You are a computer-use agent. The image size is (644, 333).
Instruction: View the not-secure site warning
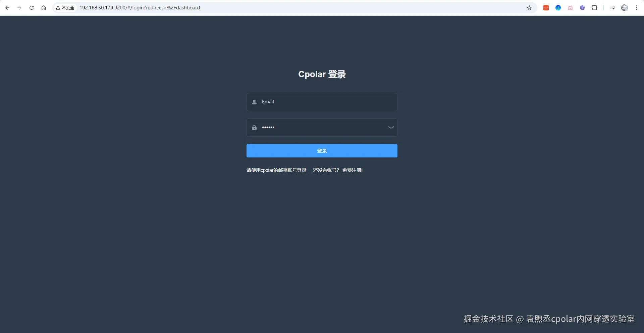coord(65,8)
